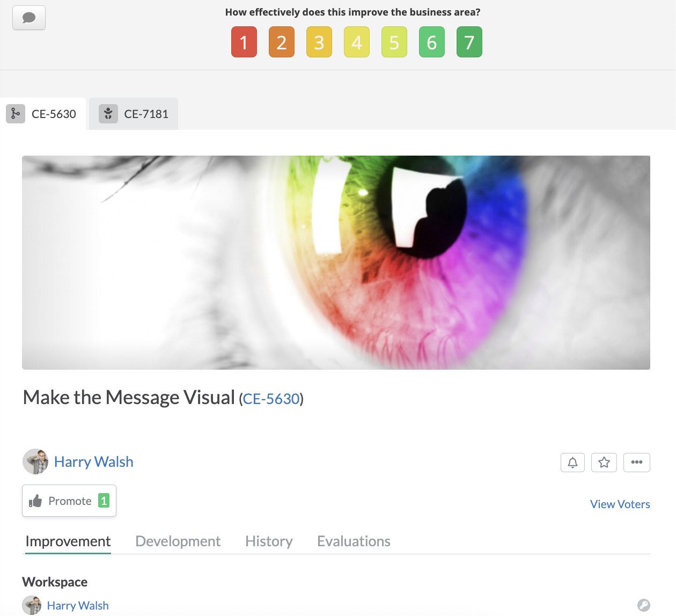
Task: Click the 'How effectively does this improve' question
Action: tap(353, 12)
